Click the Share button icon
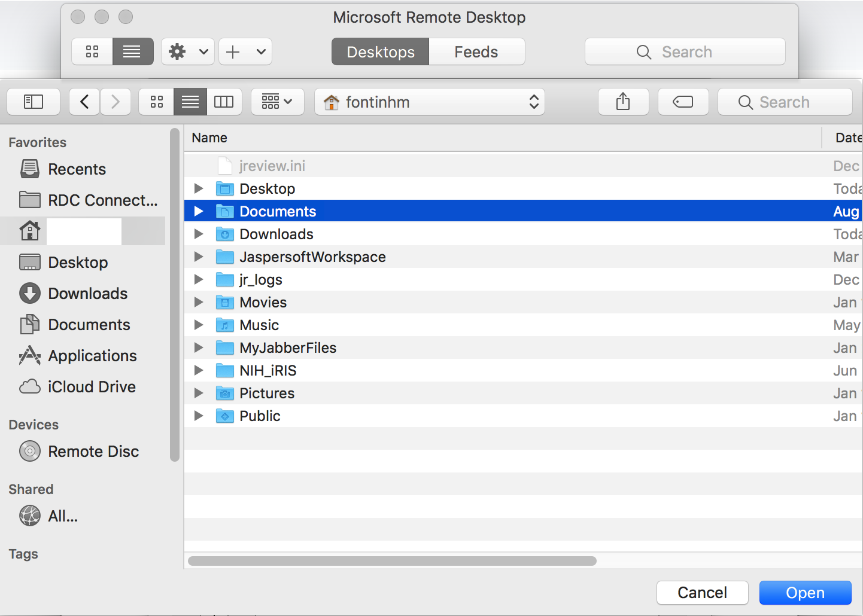The width and height of the screenshot is (863, 616). pos(624,102)
